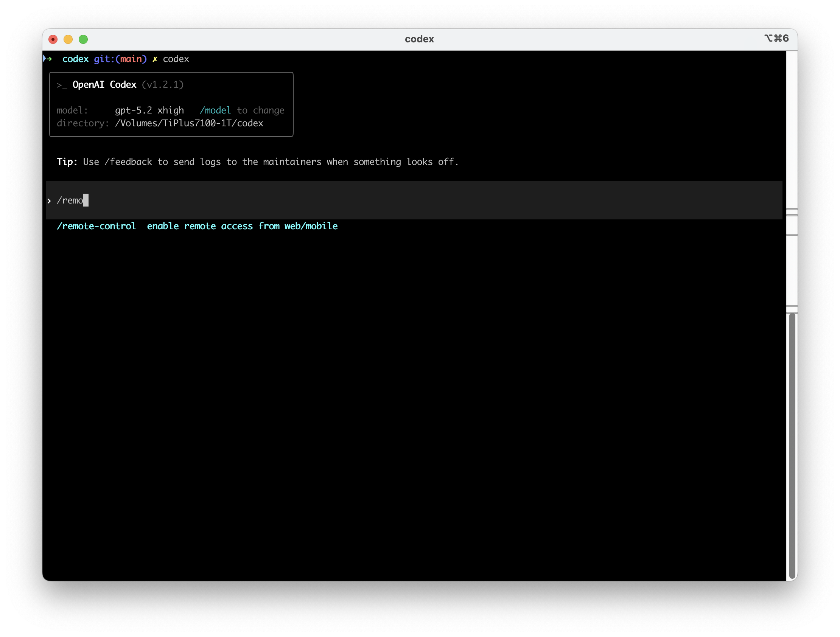The image size is (840, 637).
Task: Zoom window with the green button
Action: tap(83, 39)
